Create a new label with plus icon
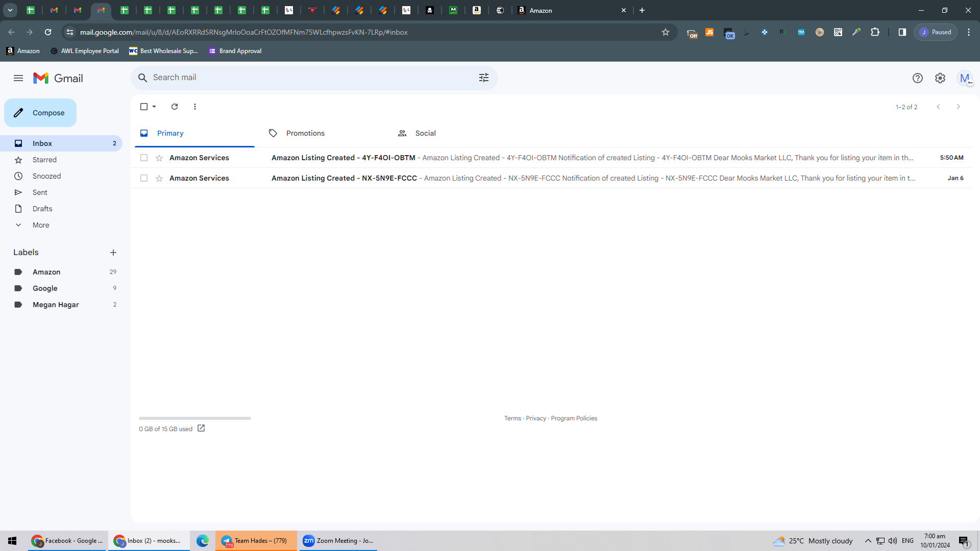Image resolution: width=980 pixels, height=551 pixels. click(113, 253)
